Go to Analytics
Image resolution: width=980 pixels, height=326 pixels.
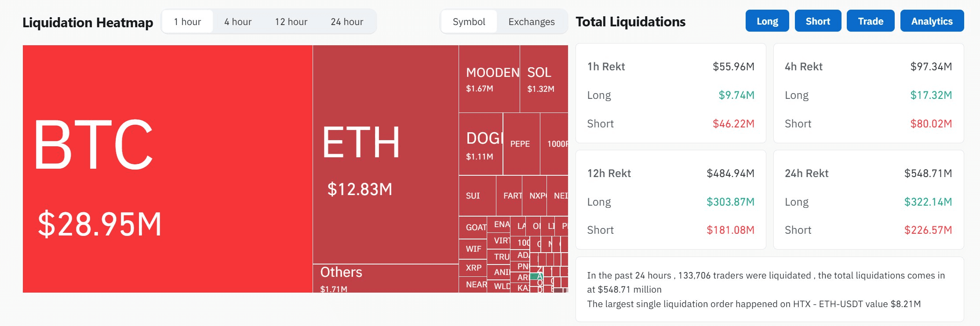(932, 21)
